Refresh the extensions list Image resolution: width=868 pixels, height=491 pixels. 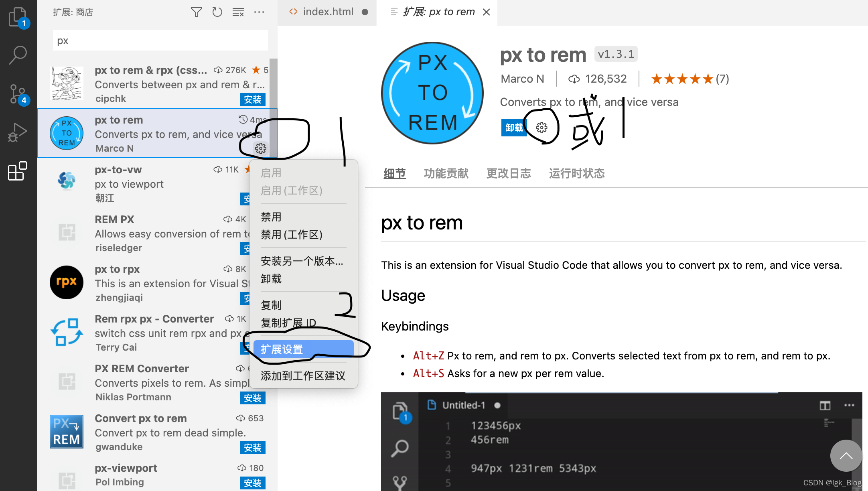(x=217, y=12)
